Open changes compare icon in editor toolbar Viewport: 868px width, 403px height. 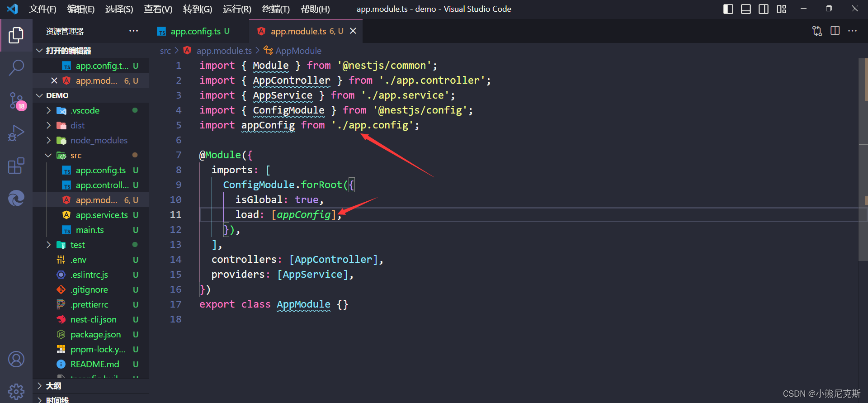point(817,31)
